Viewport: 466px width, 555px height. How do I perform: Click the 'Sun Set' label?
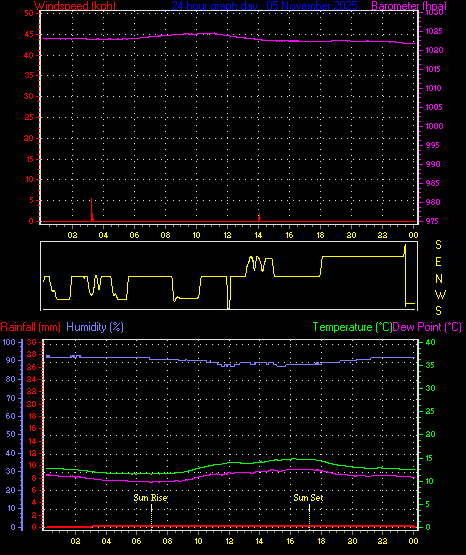pos(308,498)
